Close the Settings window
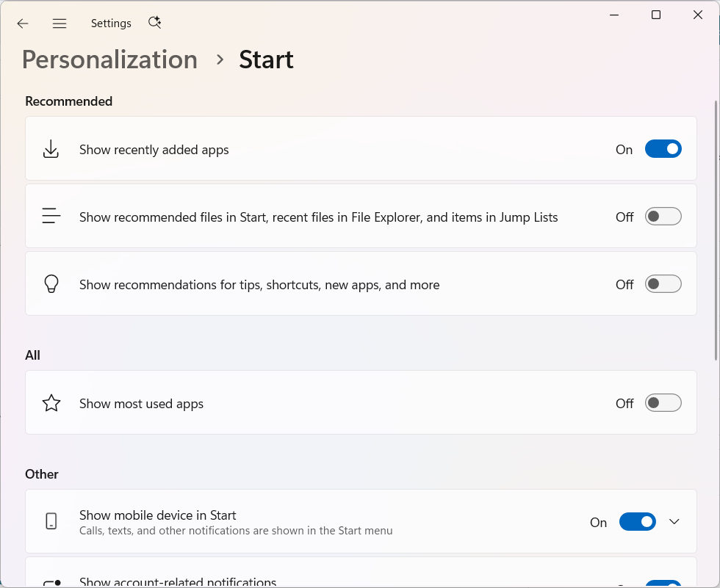The image size is (720, 588). coord(698,15)
